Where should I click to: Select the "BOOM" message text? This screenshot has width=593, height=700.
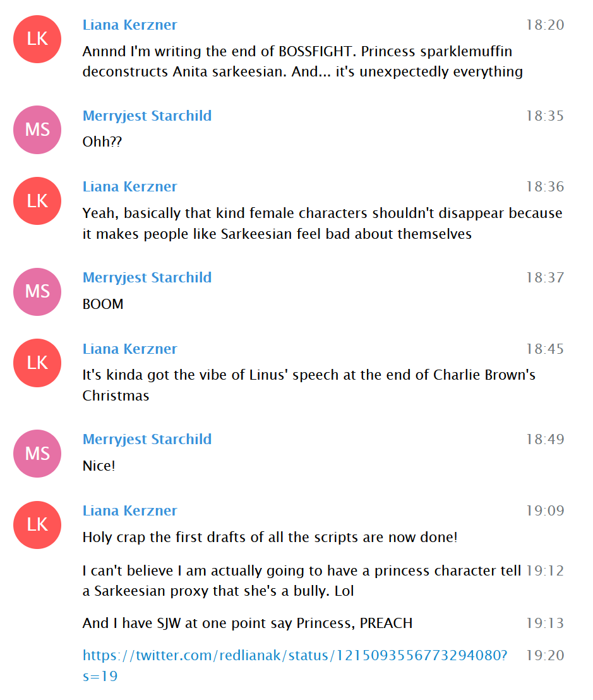tap(103, 304)
